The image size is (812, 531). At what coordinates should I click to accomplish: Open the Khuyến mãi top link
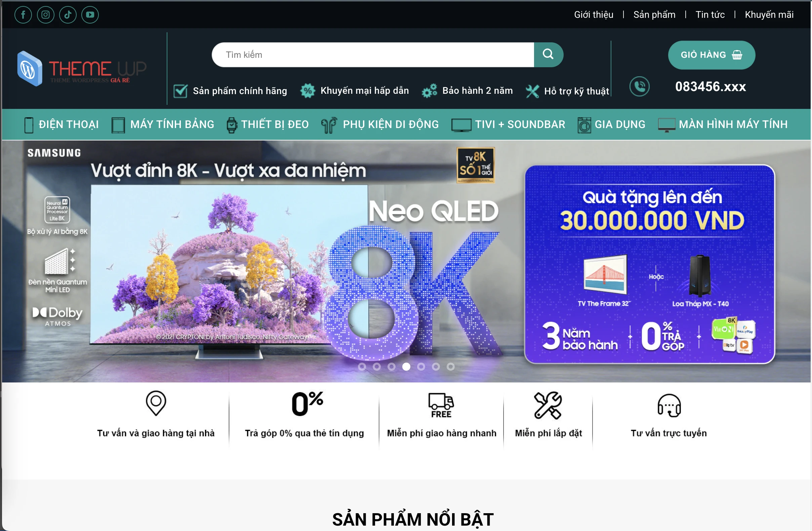(769, 15)
